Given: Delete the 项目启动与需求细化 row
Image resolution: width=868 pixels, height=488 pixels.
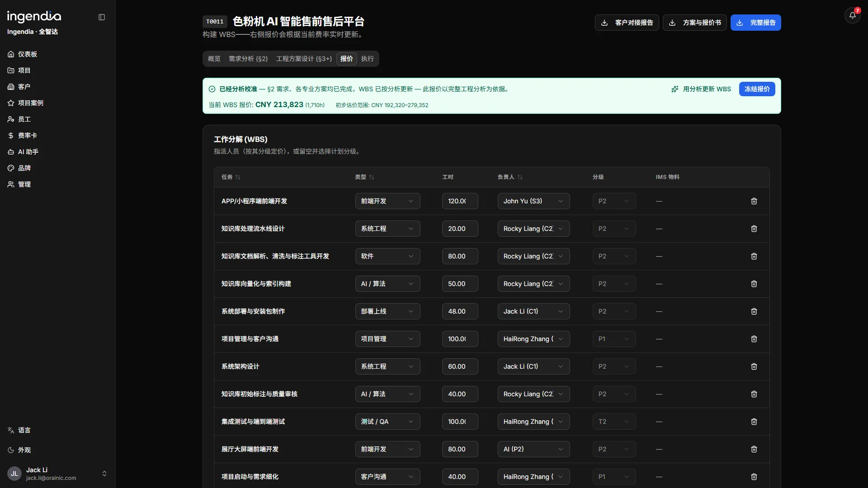Looking at the screenshot, I should pos(754,477).
